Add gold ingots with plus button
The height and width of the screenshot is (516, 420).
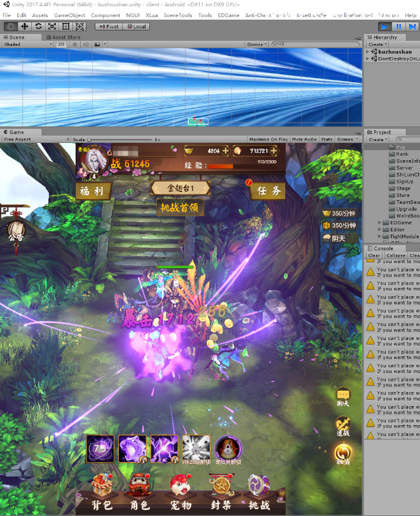point(226,151)
